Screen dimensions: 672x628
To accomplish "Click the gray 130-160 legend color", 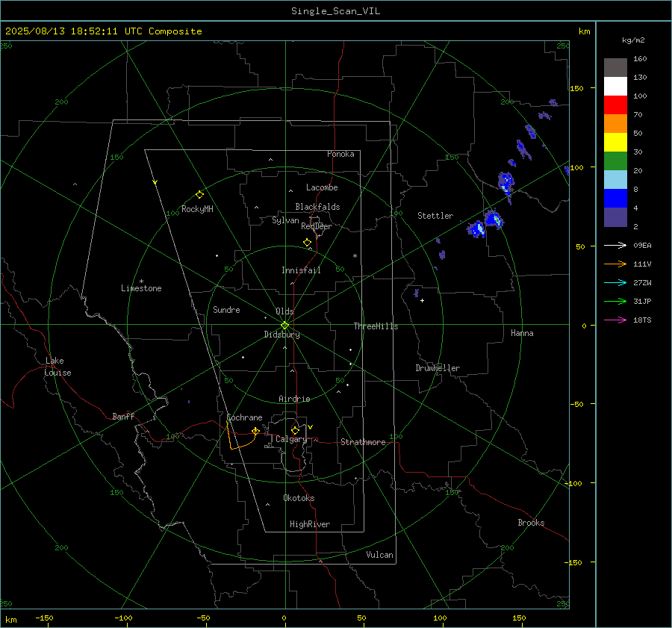I will coord(615,68).
